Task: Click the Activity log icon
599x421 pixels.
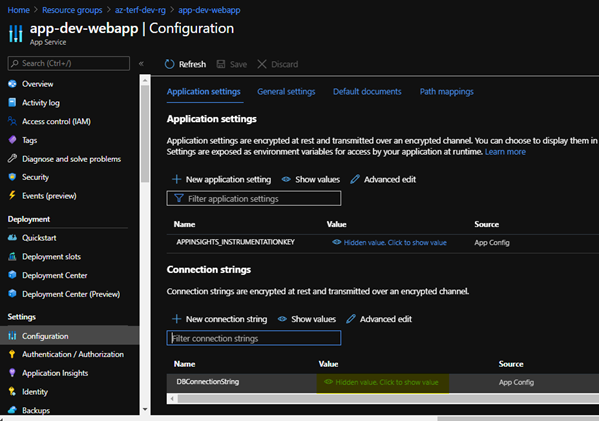Action: 12,102
